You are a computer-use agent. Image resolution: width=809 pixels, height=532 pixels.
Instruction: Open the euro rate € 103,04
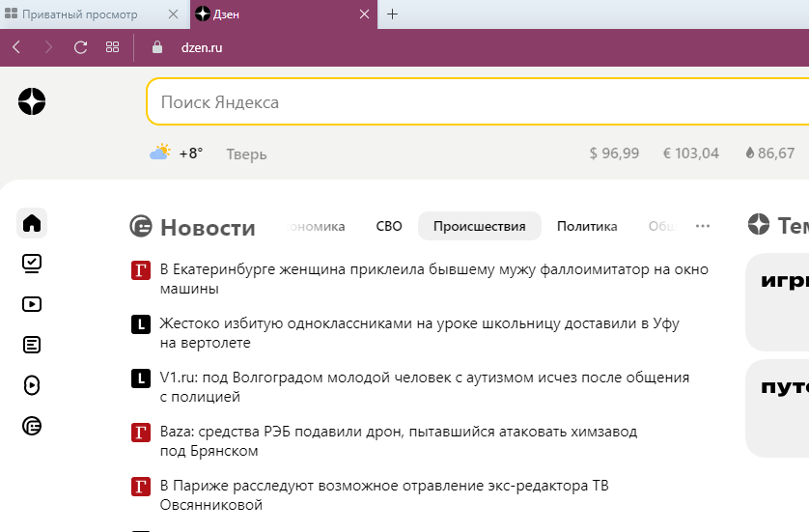[690, 154]
